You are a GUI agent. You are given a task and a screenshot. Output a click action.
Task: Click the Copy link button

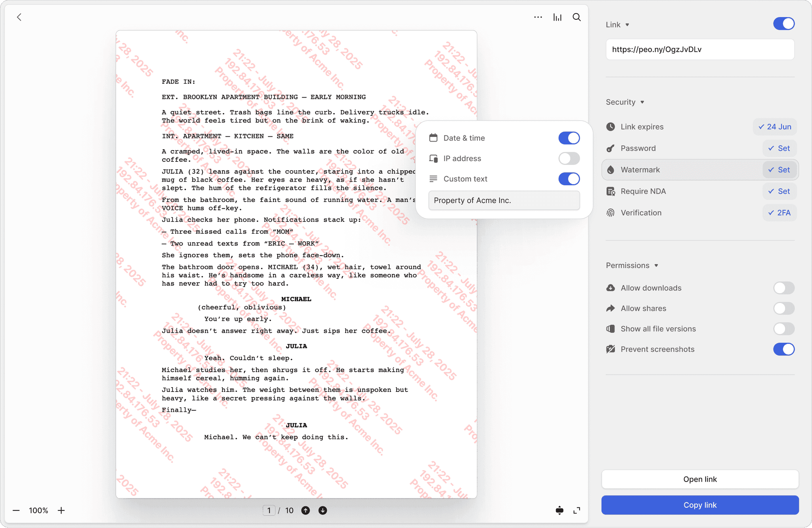click(700, 505)
